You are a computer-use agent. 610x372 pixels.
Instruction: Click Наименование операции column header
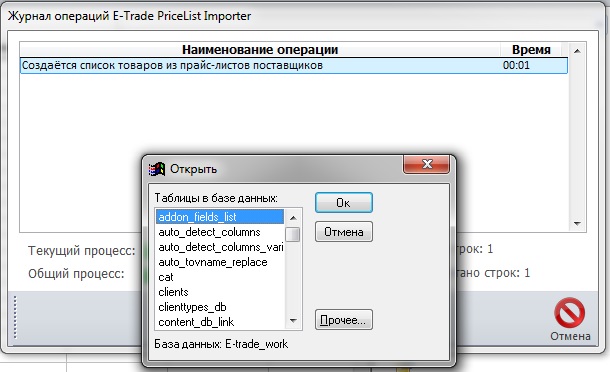click(x=260, y=49)
